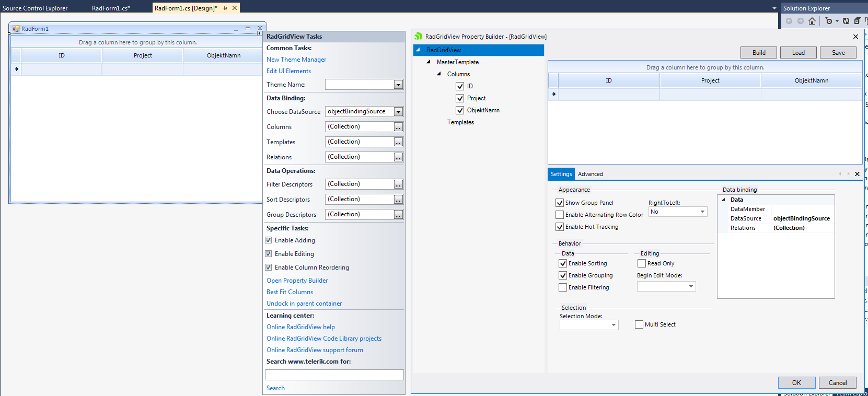Click the Save button

coord(838,53)
